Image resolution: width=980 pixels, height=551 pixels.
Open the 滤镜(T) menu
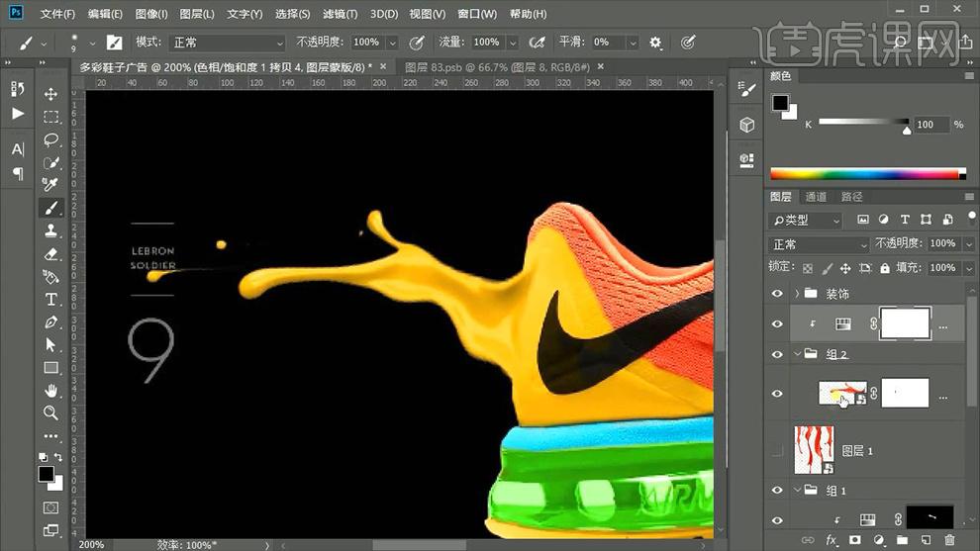click(340, 14)
